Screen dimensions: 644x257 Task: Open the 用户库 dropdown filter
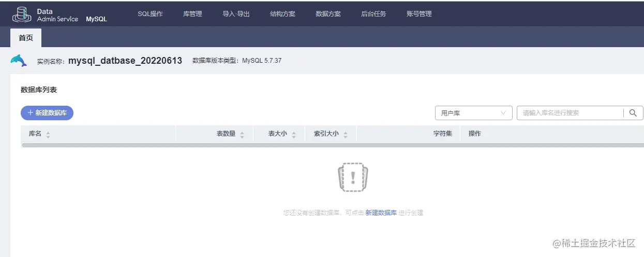(x=473, y=113)
